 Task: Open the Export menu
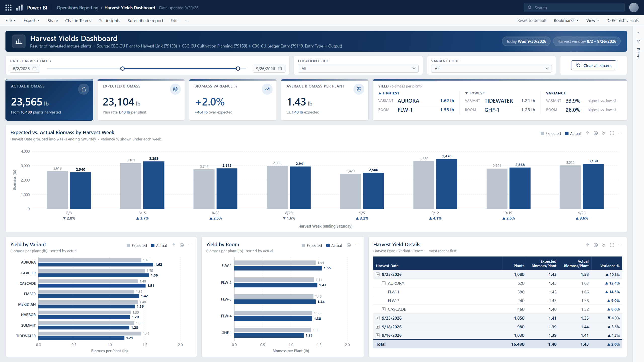(31, 21)
